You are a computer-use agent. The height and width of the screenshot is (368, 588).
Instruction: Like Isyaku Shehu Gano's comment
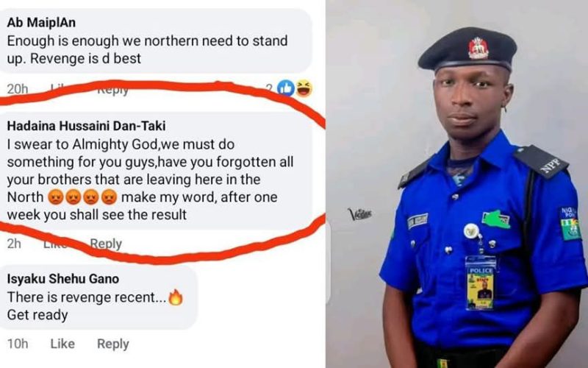(x=62, y=344)
